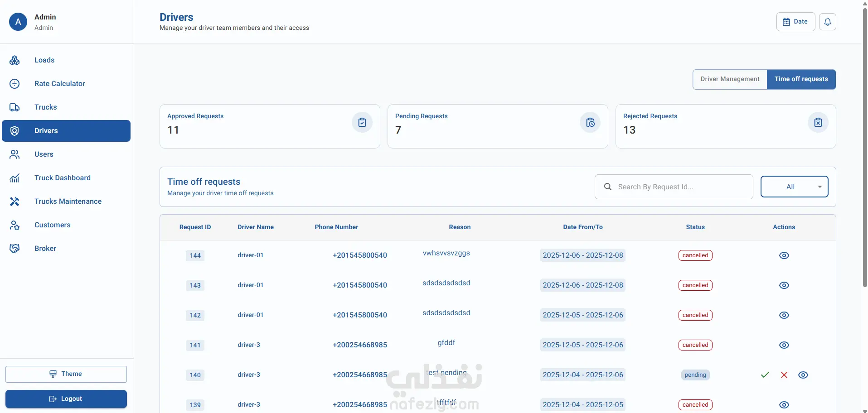Click the Theme button
The height and width of the screenshot is (413, 868).
[66, 374]
